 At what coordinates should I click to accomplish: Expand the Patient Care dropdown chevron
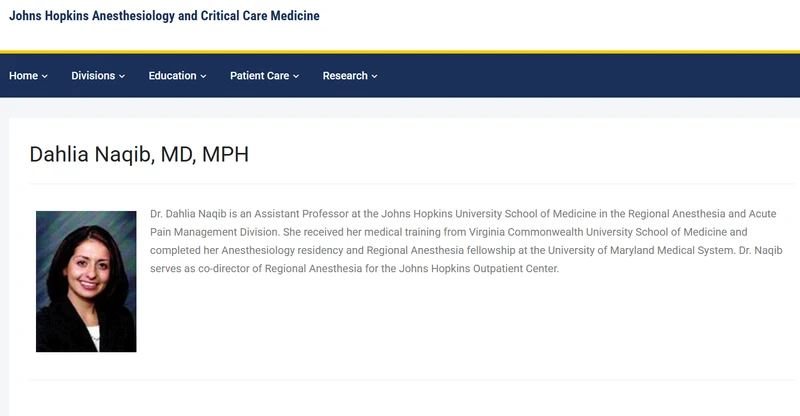[296, 77]
